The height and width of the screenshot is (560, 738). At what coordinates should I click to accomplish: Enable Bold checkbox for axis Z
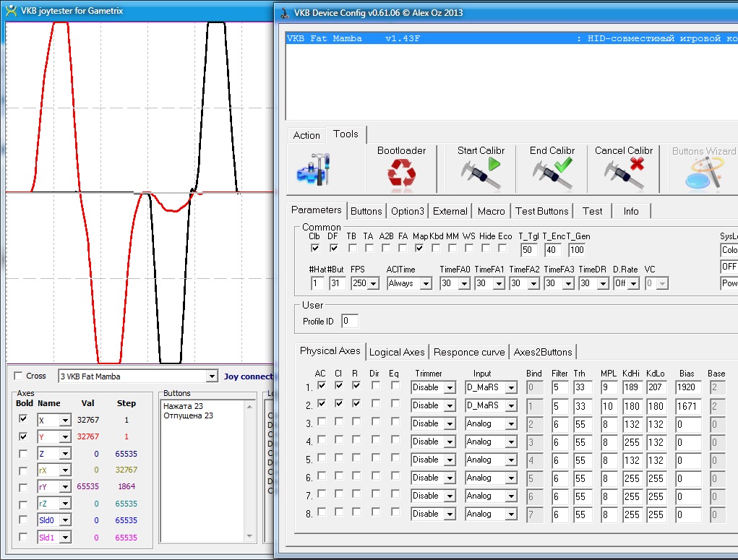click(22, 454)
